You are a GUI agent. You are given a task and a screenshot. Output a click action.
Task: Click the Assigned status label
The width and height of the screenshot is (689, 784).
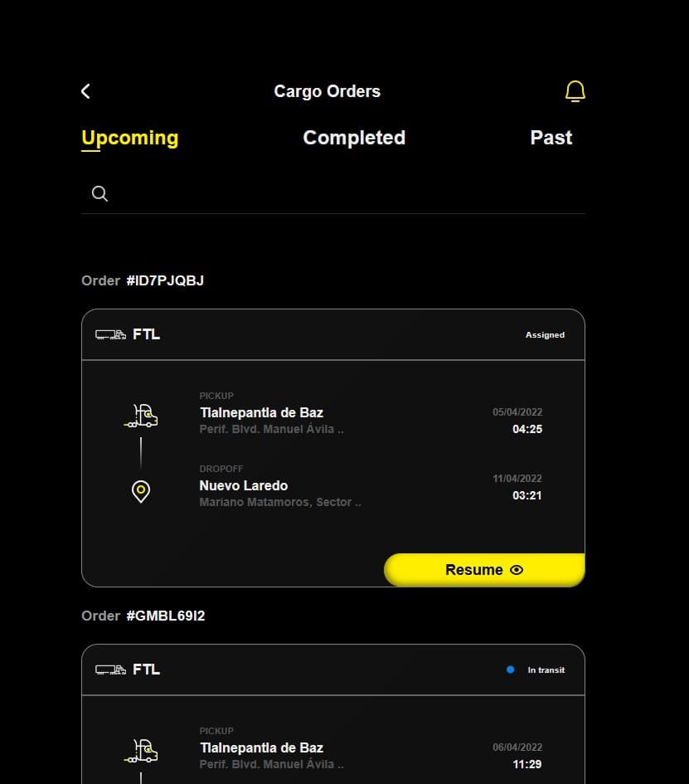(545, 335)
